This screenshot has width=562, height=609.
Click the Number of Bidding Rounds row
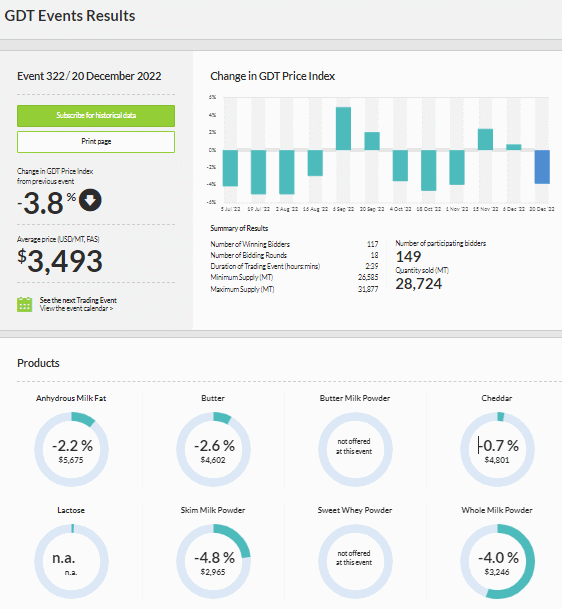[294, 255]
